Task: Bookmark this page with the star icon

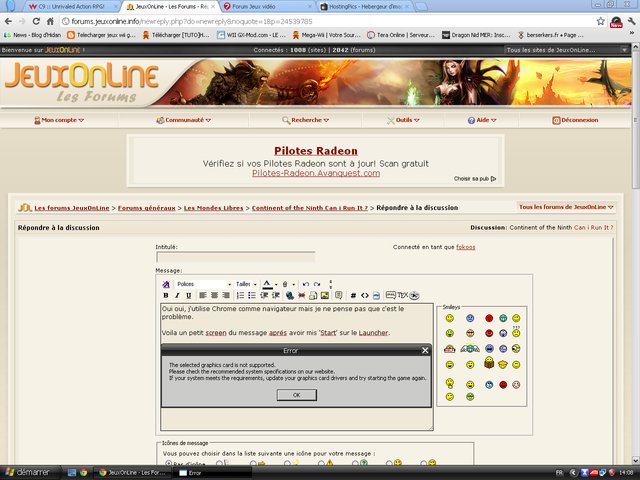Action: pos(600,21)
